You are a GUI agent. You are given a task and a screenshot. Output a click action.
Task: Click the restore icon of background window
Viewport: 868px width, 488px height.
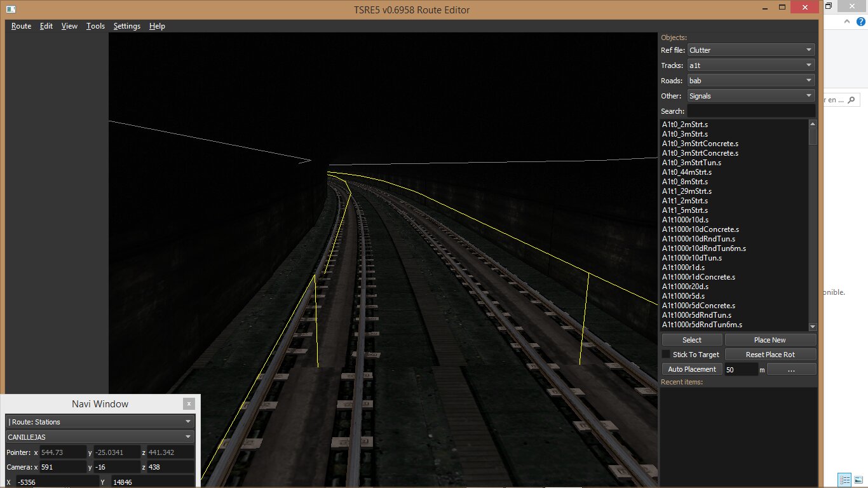point(829,6)
